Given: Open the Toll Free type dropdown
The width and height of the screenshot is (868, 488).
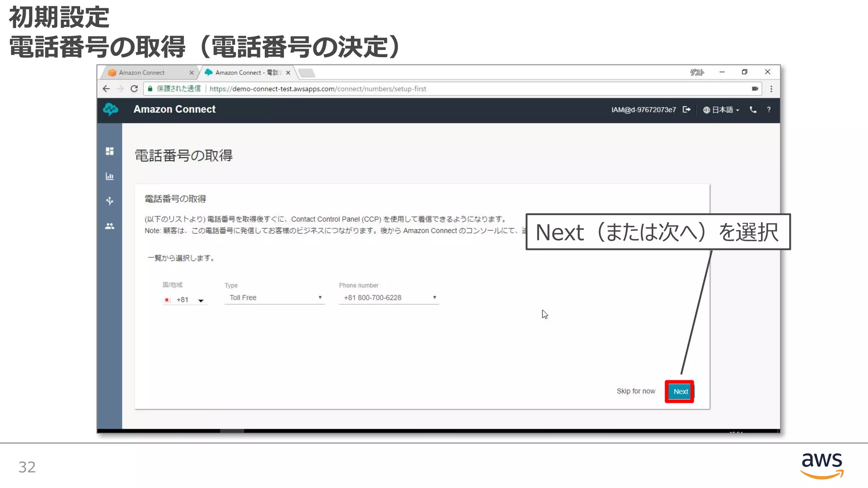Looking at the screenshot, I should 275,298.
